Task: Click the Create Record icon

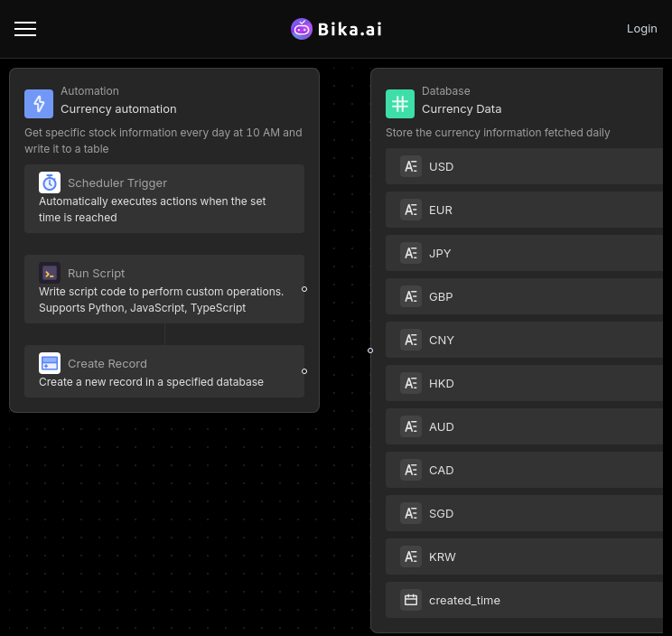Action: [50, 363]
